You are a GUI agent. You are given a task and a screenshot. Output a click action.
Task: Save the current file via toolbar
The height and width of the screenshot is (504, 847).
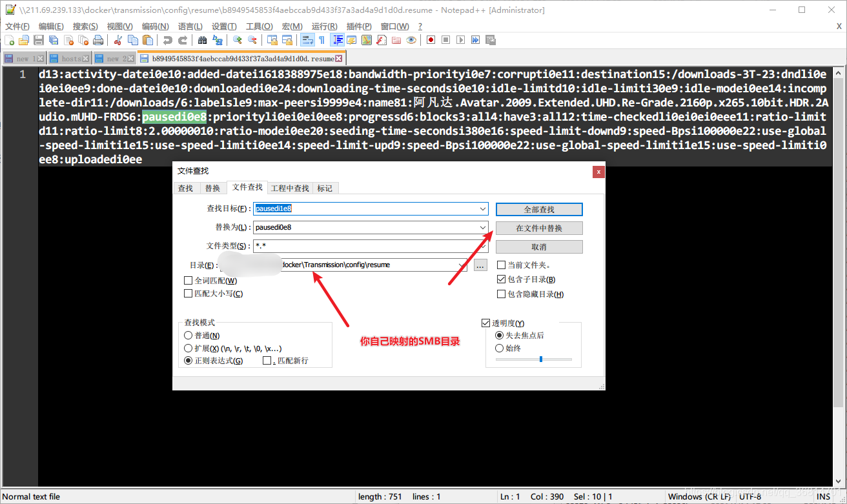pyautogui.click(x=39, y=40)
